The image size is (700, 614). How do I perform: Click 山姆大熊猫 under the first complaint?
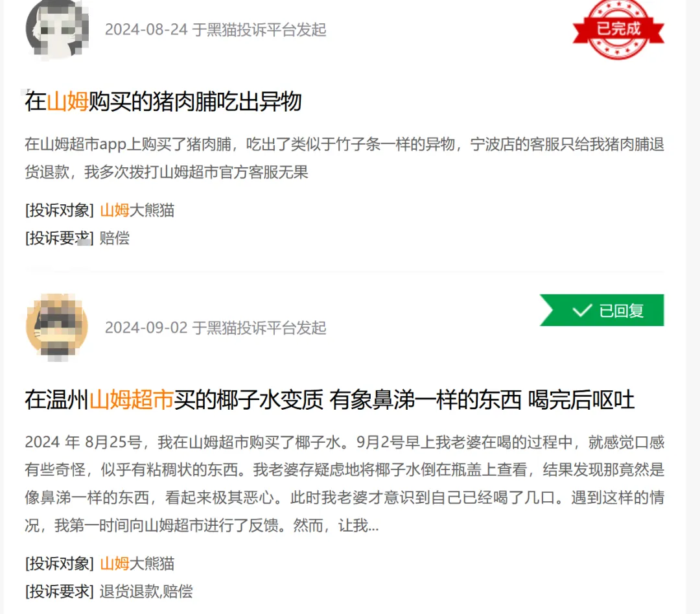click(x=137, y=210)
